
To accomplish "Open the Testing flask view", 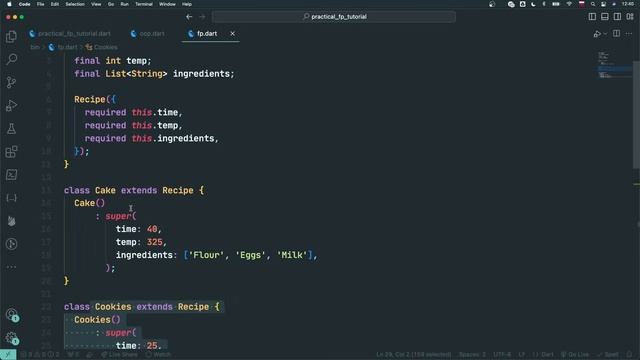I will click(x=11, y=129).
